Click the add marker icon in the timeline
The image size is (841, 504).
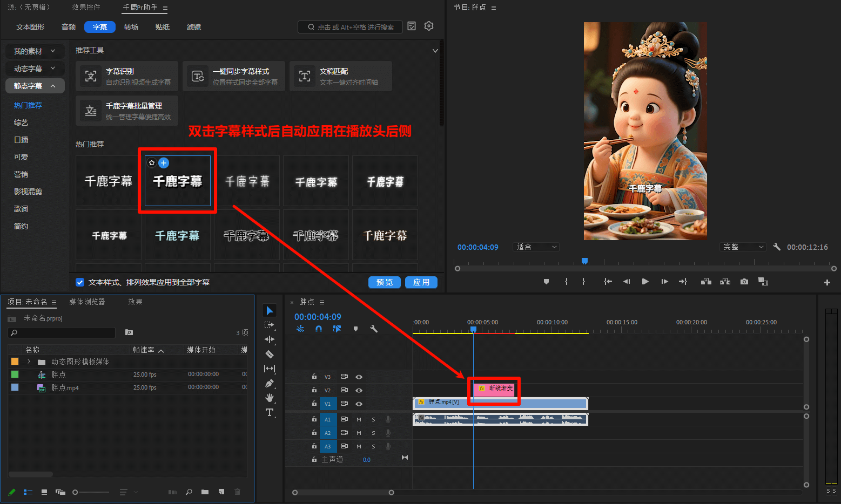pos(355,328)
